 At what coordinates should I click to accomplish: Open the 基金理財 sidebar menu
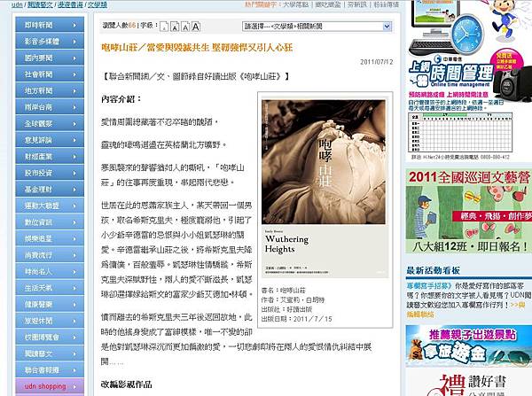50,190
